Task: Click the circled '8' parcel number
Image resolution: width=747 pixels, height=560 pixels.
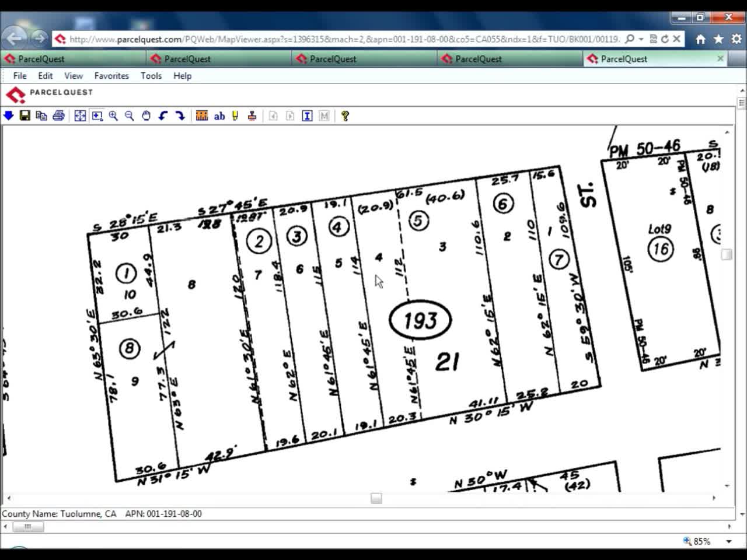Action: pyautogui.click(x=129, y=349)
